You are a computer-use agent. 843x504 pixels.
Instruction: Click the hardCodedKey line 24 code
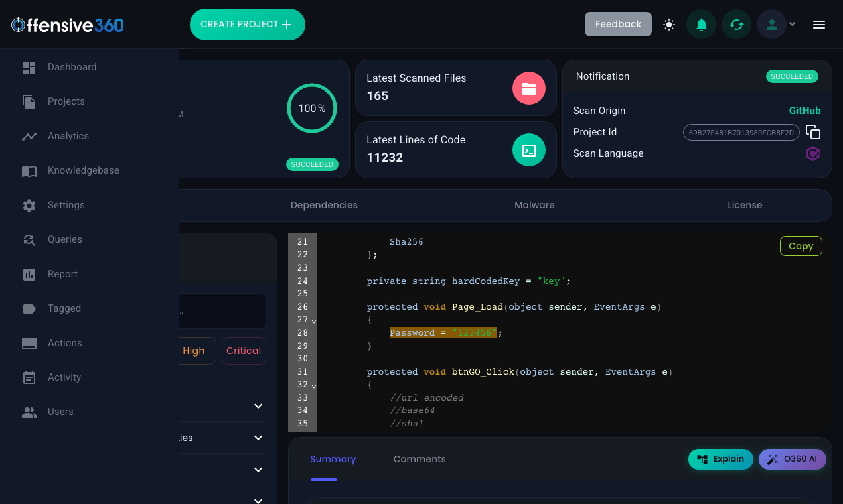coord(468,281)
